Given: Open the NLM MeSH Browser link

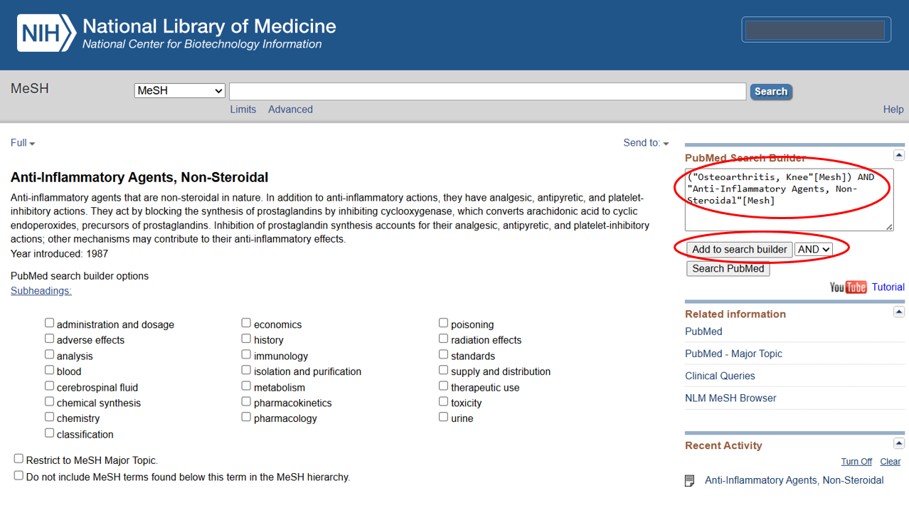Looking at the screenshot, I should [730, 398].
